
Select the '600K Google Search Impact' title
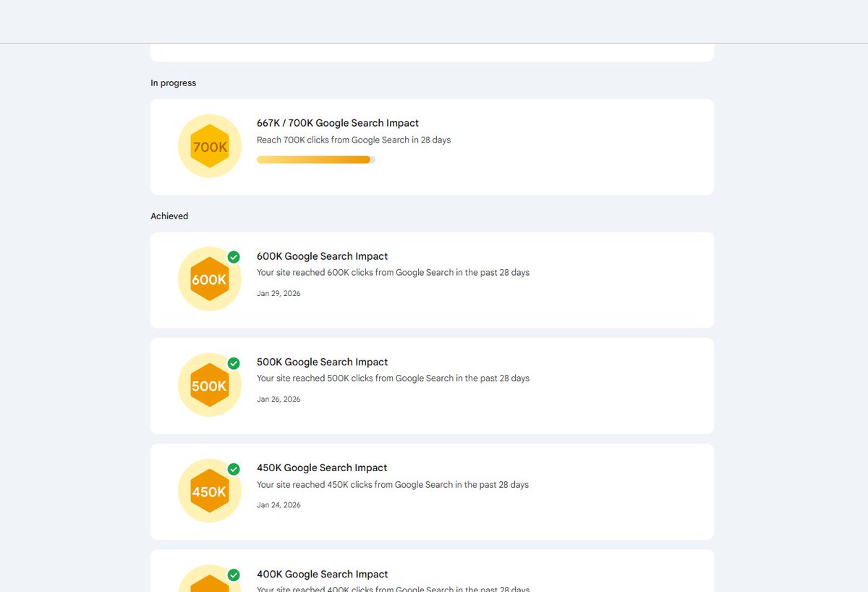(323, 256)
